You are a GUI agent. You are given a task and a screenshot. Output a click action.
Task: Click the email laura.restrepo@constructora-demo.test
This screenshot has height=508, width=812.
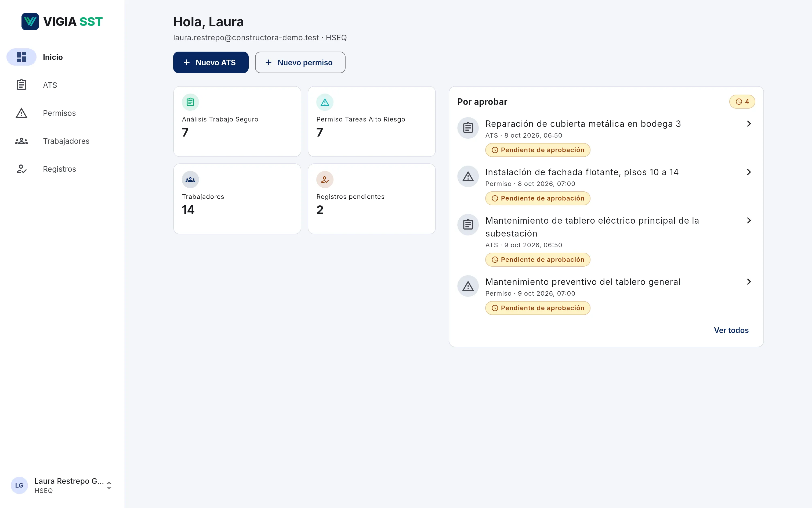click(246, 38)
